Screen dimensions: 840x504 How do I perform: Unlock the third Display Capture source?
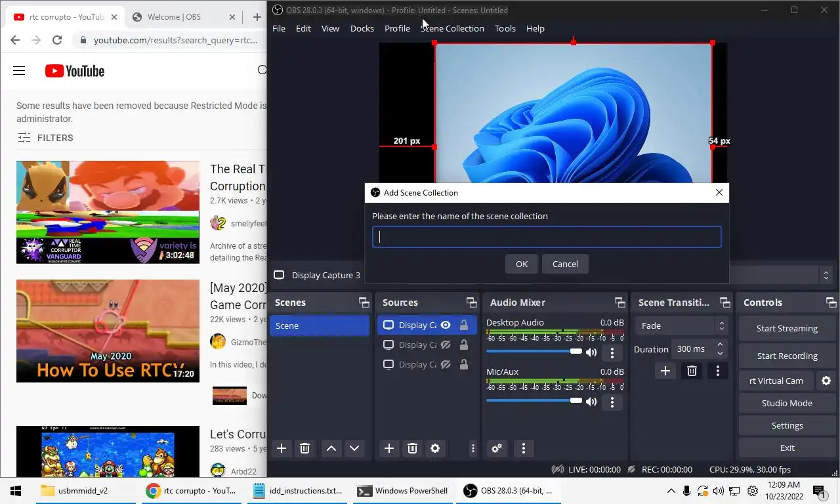[464, 364]
